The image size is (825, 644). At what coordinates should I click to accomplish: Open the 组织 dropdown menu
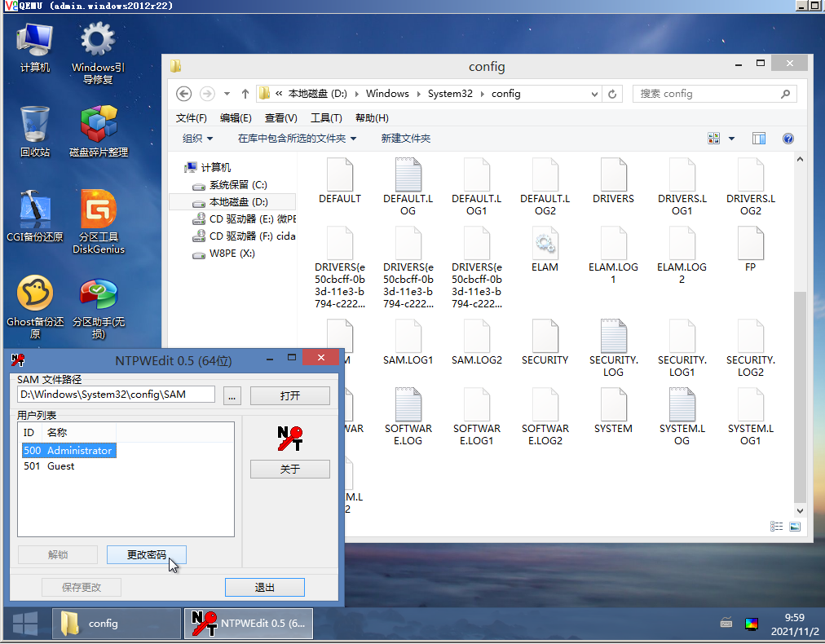click(197, 139)
